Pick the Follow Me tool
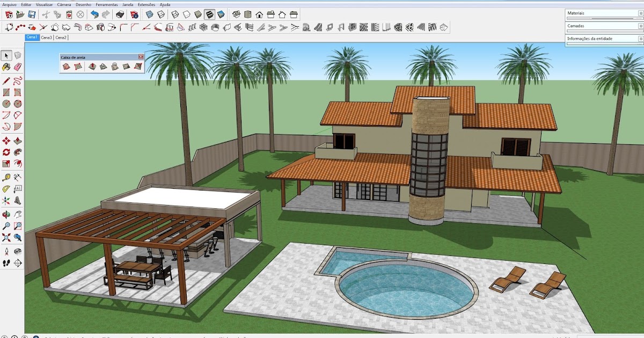 [18, 152]
